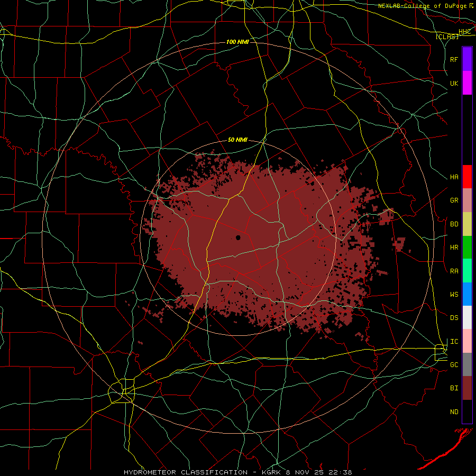Click the 100 NMI range ring label
476x476 pixels.
[237, 42]
